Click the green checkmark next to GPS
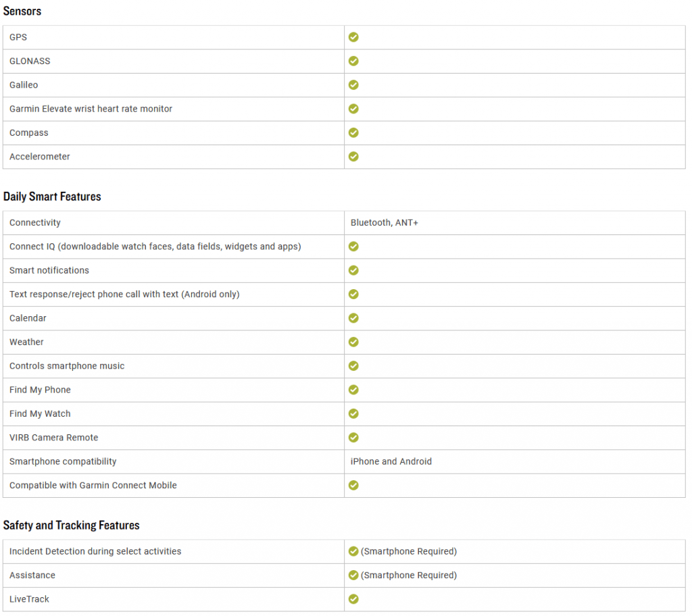The width and height of the screenshot is (692, 616). 353,37
